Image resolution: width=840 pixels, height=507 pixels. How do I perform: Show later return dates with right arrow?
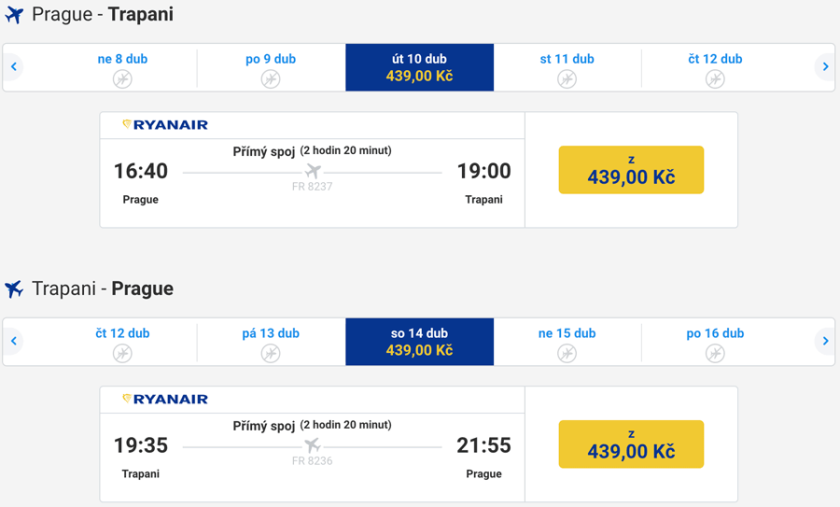click(825, 341)
